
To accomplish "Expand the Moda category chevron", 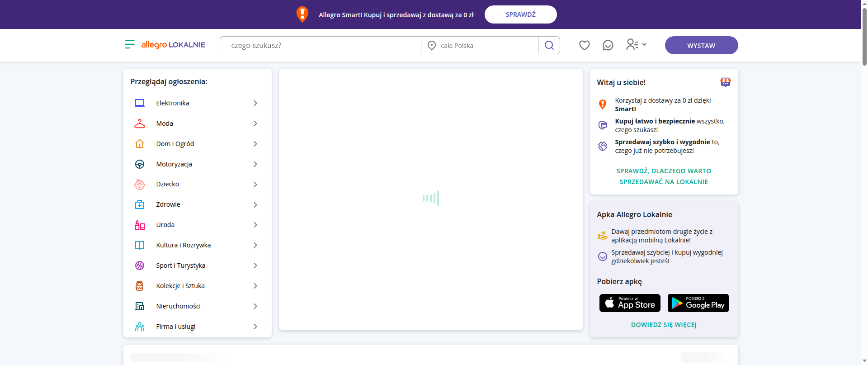I will (255, 123).
